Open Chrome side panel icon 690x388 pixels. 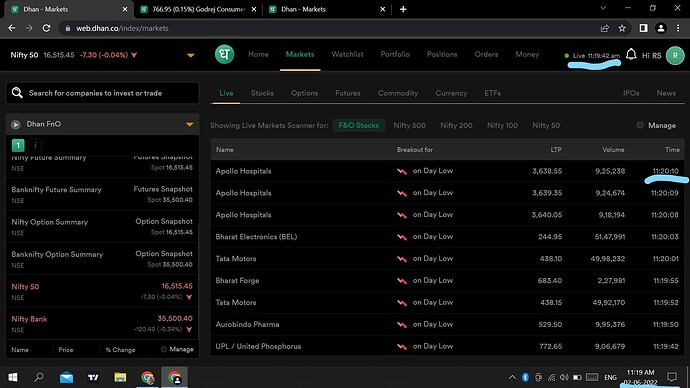click(643, 28)
